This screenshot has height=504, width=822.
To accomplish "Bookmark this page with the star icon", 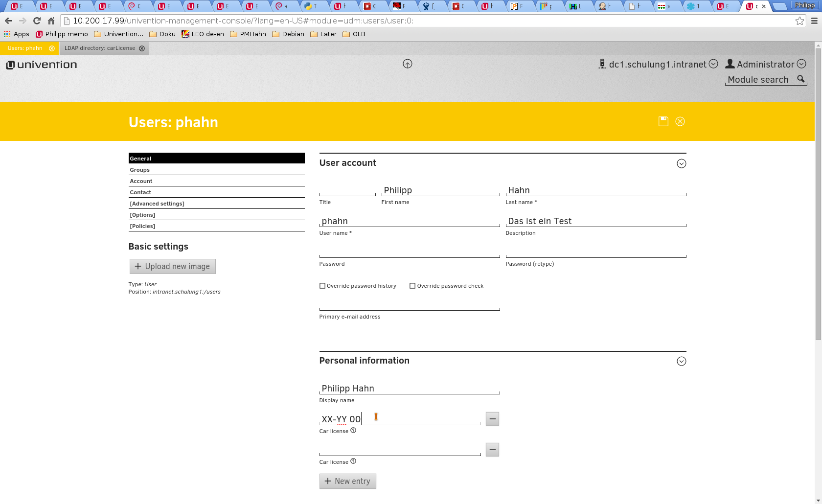I will tap(799, 21).
